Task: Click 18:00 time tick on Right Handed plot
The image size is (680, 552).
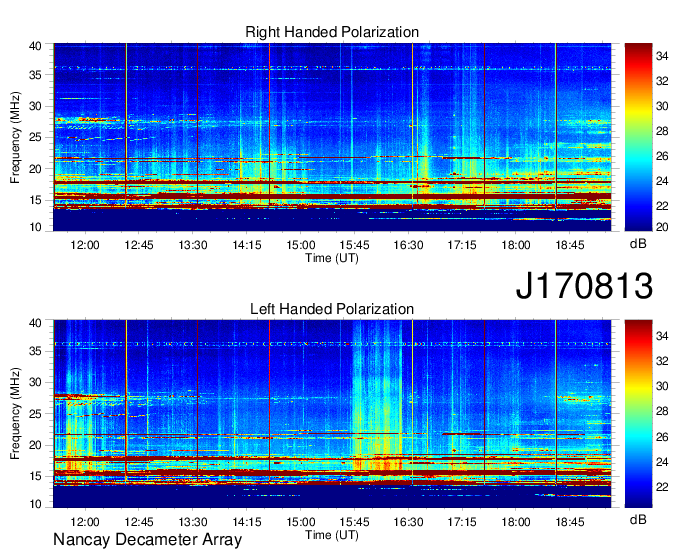Action: tap(516, 245)
